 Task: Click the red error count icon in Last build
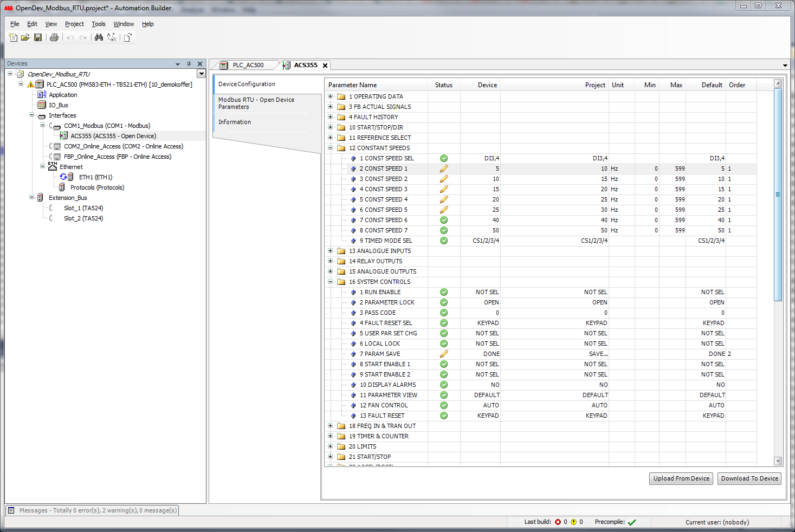coord(558,522)
